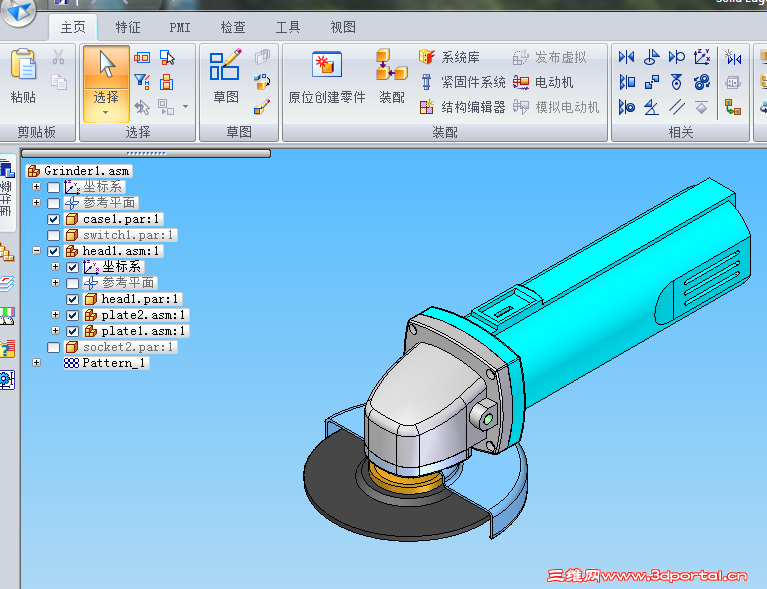Check the top-level 坐标系 checkbox

53,187
